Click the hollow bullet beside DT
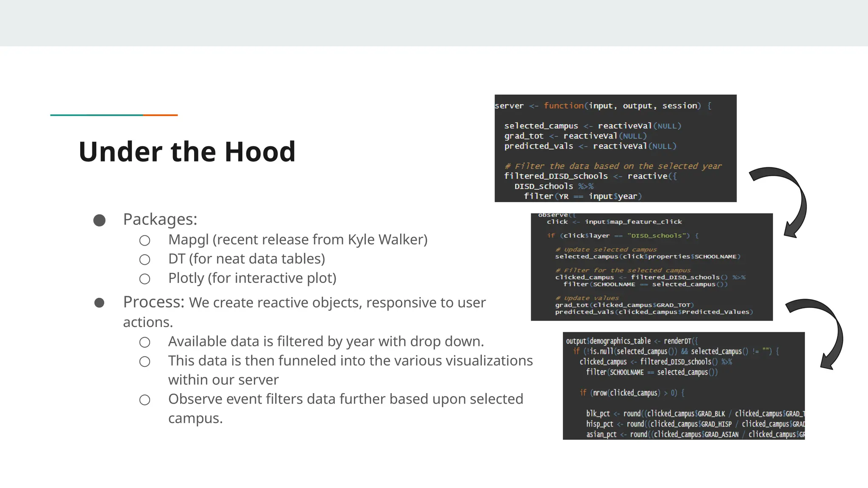Viewport: 868px width, 488px height. pos(145,260)
